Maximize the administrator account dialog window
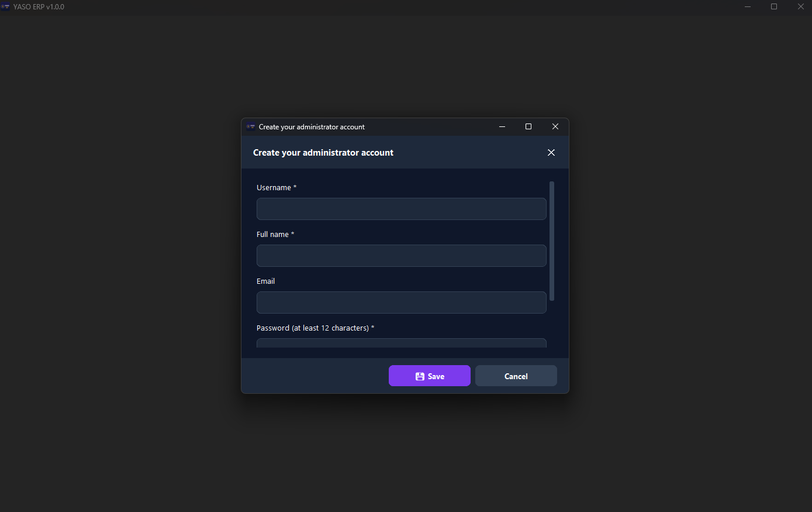The width and height of the screenshot is (812, 512). click(528, 126)
